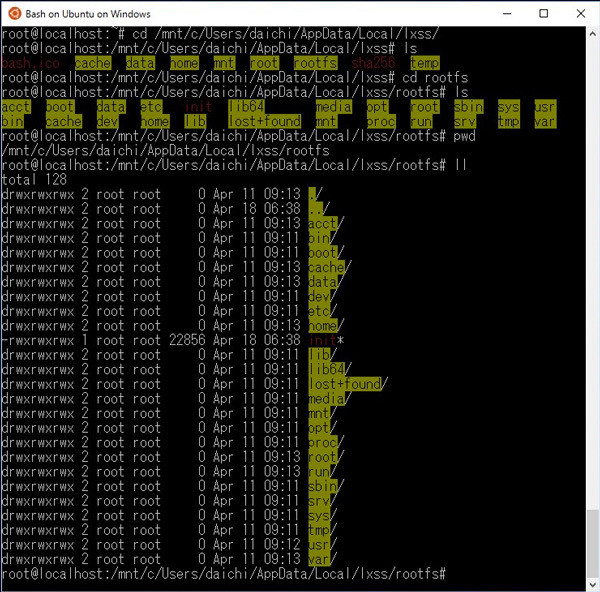Image resolution: width=600 pixels, height=592 pixels.
Task: Click the pwd command on prompt line
Action: [x=463, y=136]
